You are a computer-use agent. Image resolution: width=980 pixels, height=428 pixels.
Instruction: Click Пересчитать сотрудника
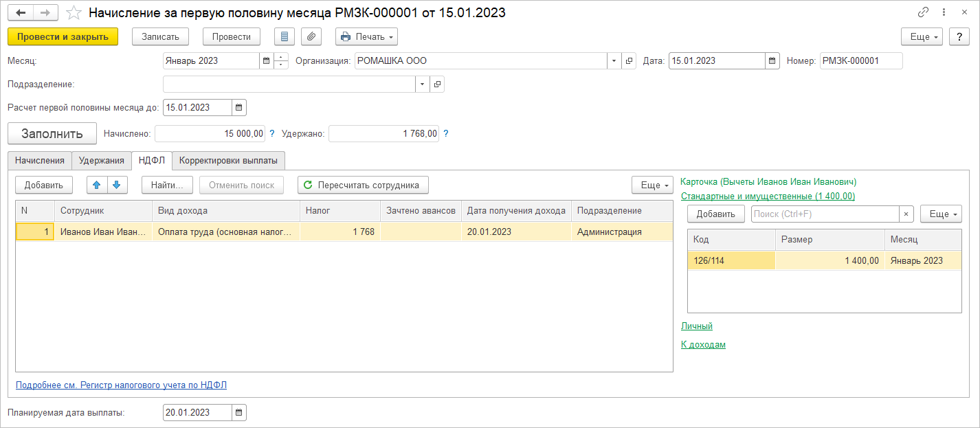pos(363,185)
